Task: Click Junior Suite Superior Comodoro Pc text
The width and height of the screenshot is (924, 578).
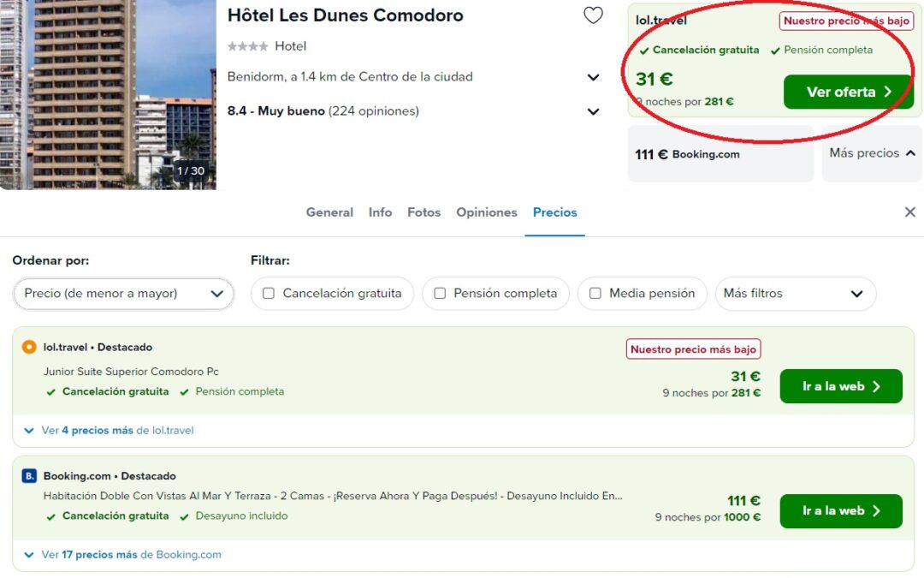Action: (x=131, y=372)
